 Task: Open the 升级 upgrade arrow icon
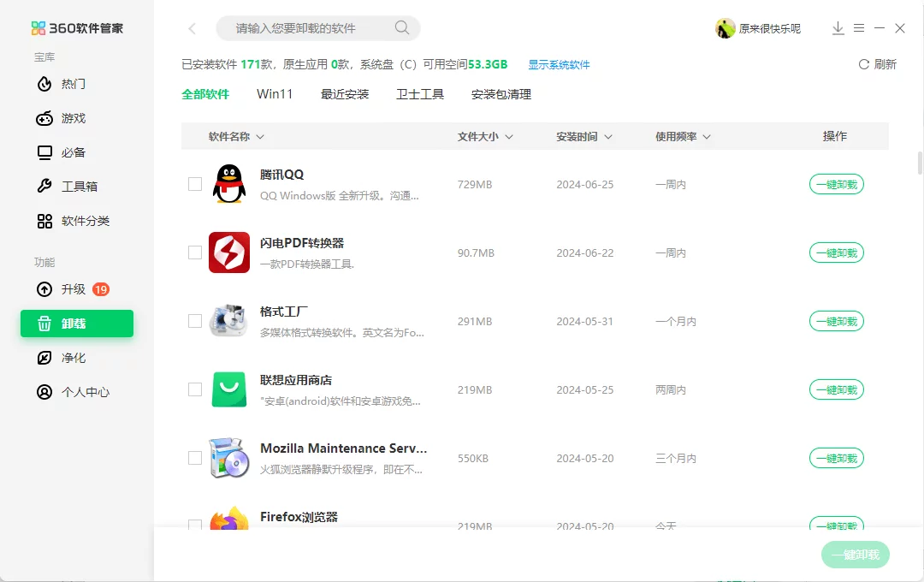44,289
